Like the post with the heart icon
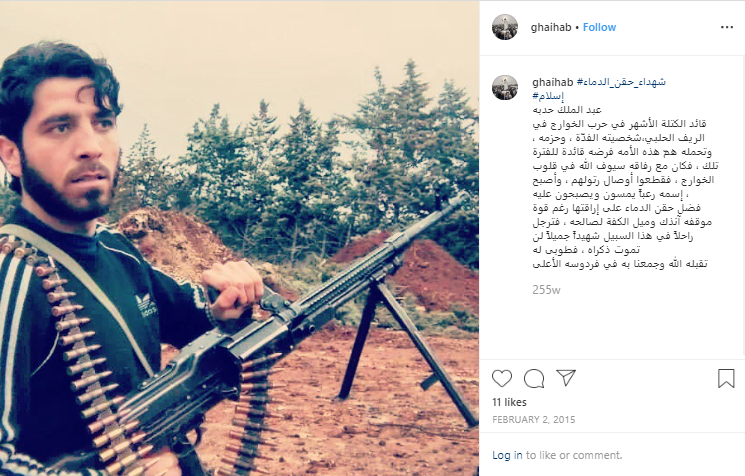This screenshot has width=745, height=476. 502,379
